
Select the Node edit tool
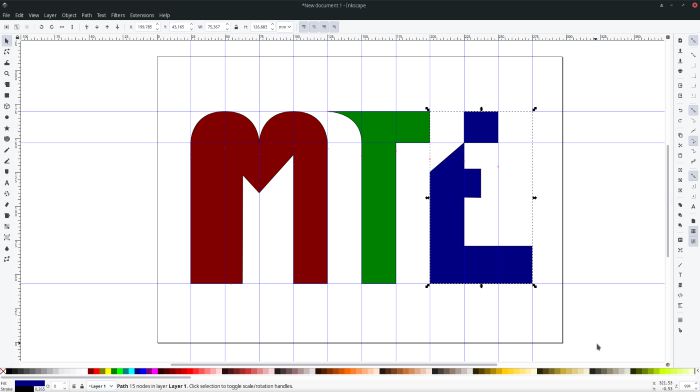7,52
